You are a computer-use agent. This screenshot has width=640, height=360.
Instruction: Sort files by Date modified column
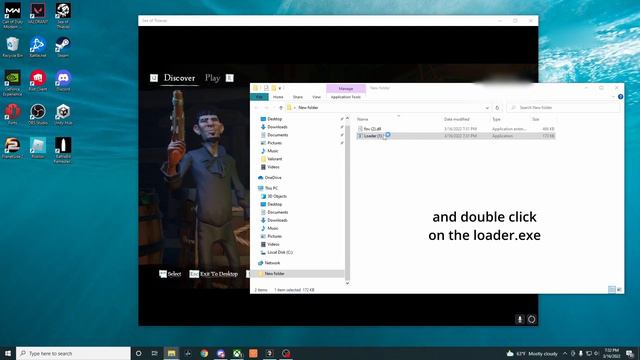[x=456, y=119]
